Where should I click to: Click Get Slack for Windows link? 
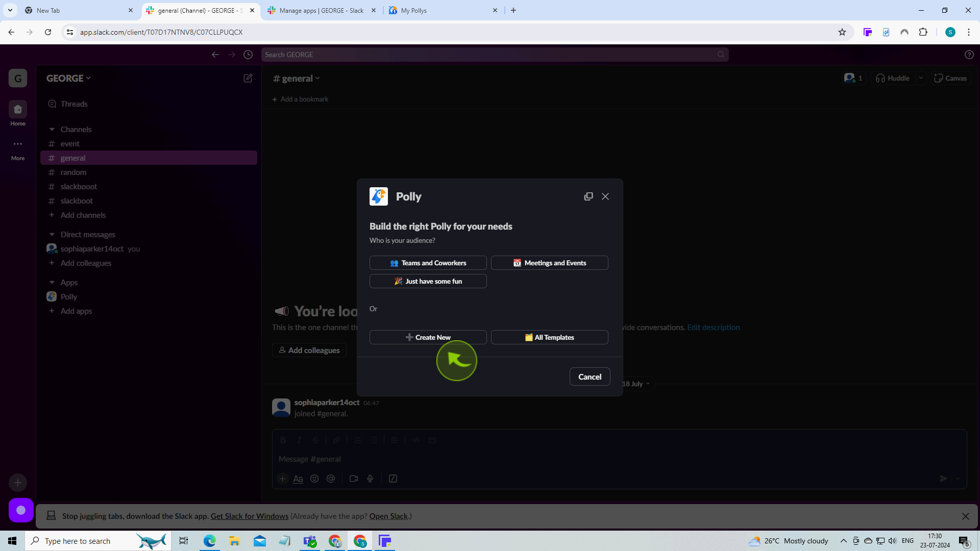[250, 516]
